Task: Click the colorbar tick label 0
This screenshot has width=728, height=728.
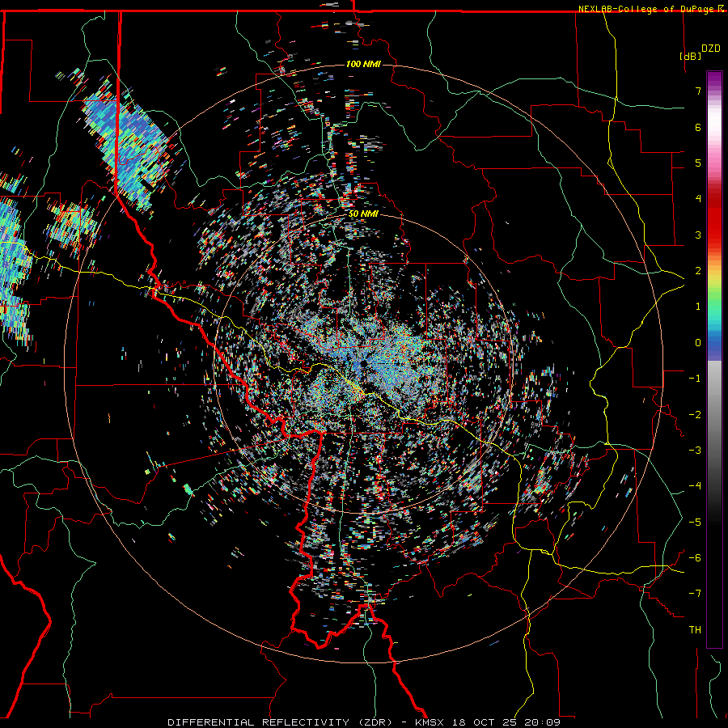Action: click(x=698, y=343)
